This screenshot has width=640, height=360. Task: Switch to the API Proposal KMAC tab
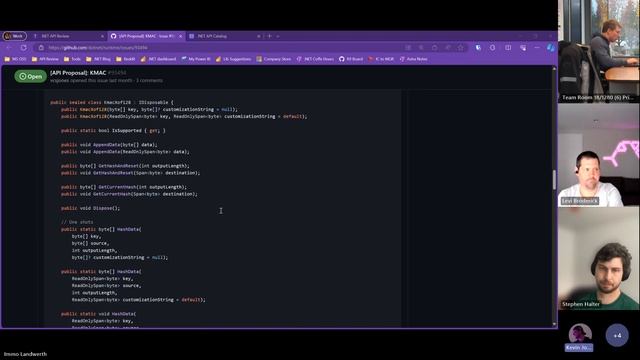pyautogui.click(x=146, y=36)
